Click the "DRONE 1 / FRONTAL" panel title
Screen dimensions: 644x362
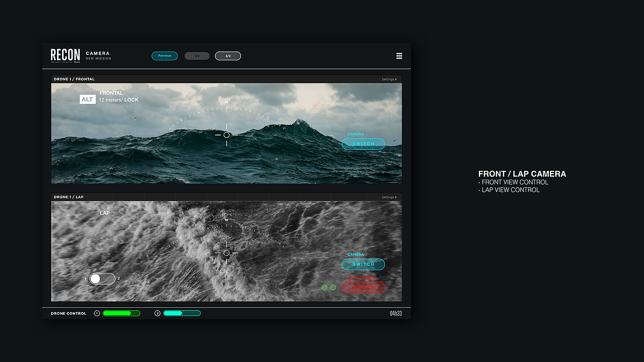point(74,79)
